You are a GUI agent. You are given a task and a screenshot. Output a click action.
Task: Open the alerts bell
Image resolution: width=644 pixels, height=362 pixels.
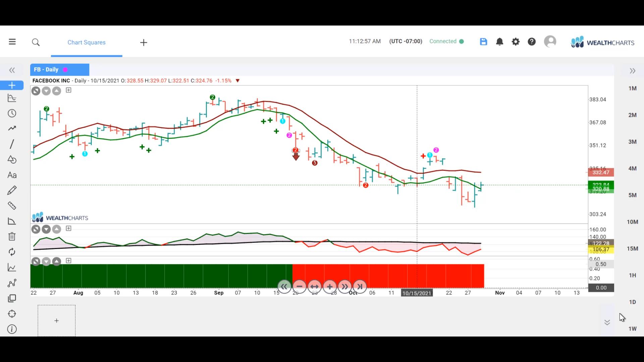tap(499, 42)
